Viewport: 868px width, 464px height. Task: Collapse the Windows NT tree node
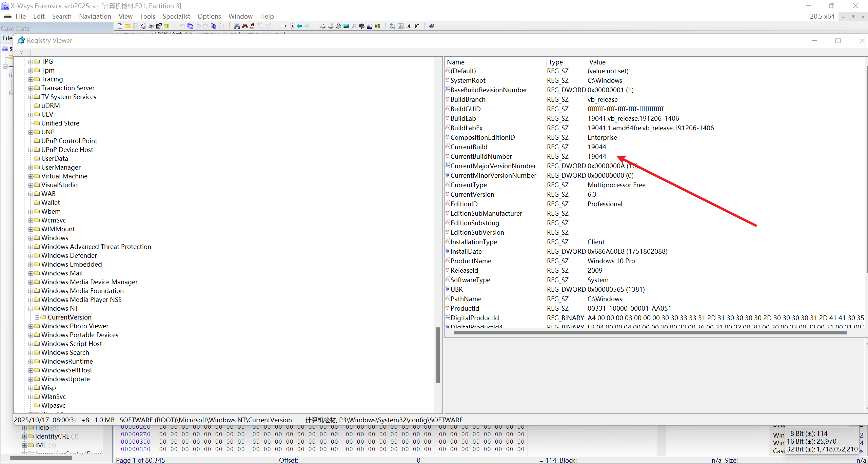pos(31,309)
